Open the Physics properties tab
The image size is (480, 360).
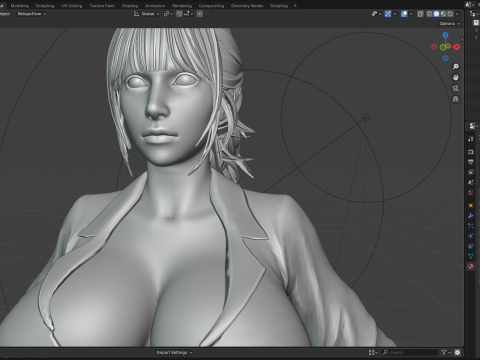tap(471, 236)
